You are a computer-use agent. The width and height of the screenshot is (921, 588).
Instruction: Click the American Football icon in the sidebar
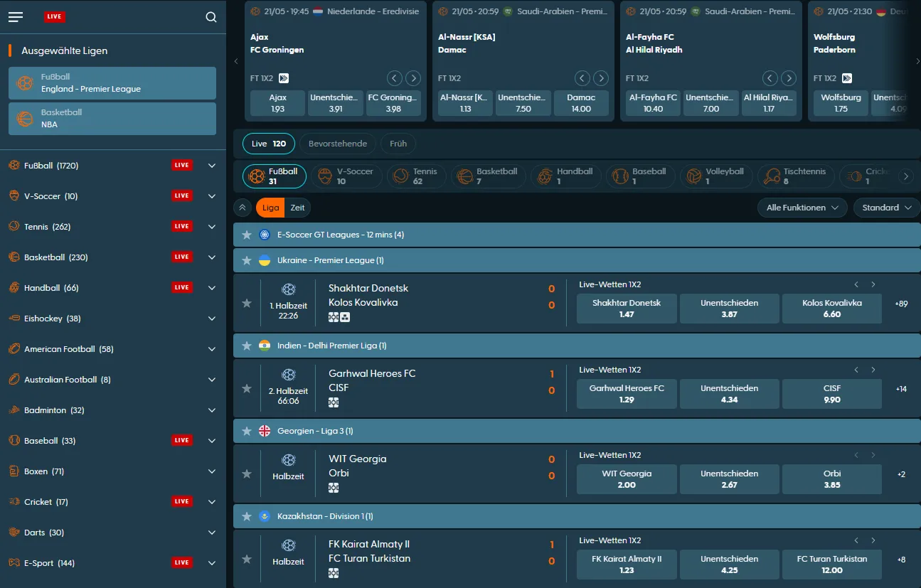14,349
